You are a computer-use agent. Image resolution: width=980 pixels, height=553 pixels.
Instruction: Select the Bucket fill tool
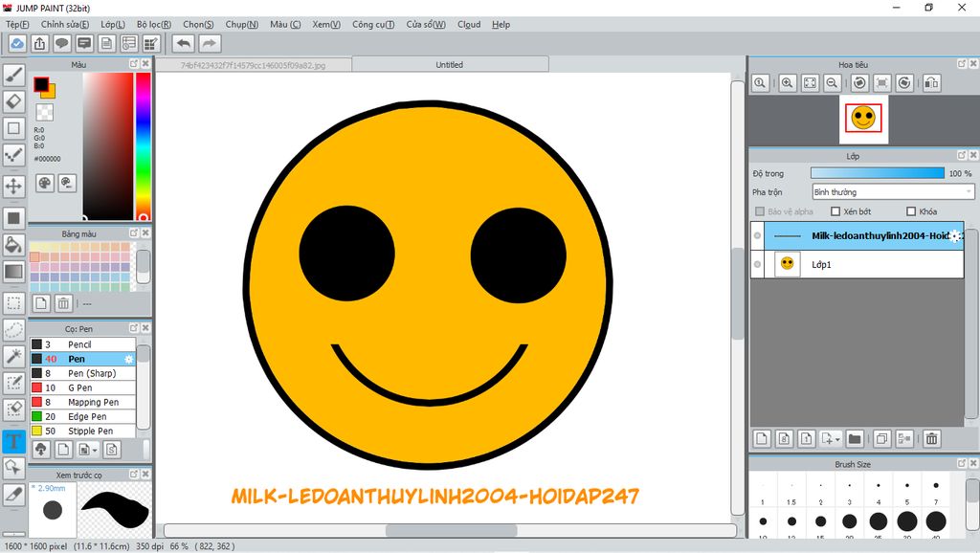(x=13, y=244)
